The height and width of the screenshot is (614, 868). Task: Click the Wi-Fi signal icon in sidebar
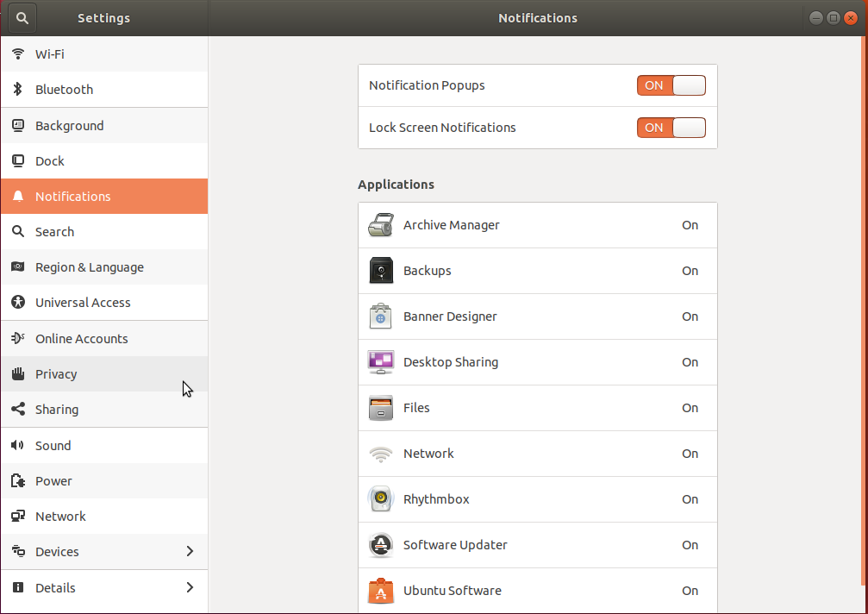click(x=18, y=53)
